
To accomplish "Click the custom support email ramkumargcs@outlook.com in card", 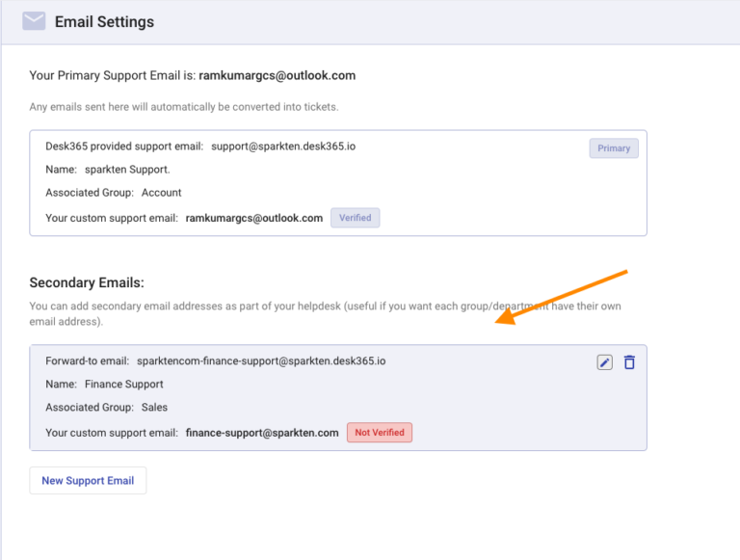I will click(x=254, y=218).
